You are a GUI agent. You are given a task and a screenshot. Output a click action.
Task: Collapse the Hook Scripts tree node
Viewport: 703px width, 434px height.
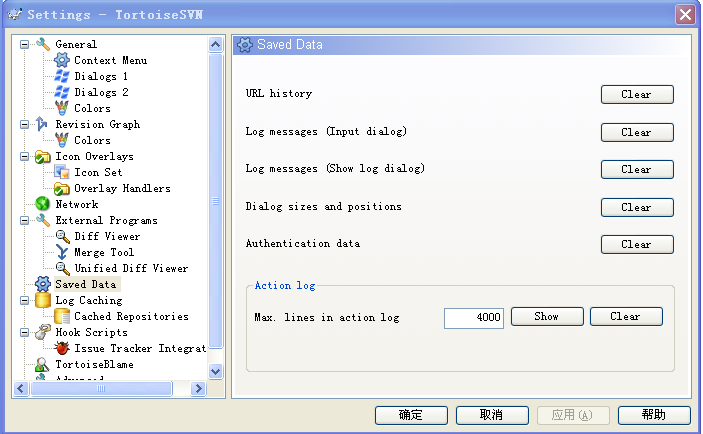pos(24,333)
